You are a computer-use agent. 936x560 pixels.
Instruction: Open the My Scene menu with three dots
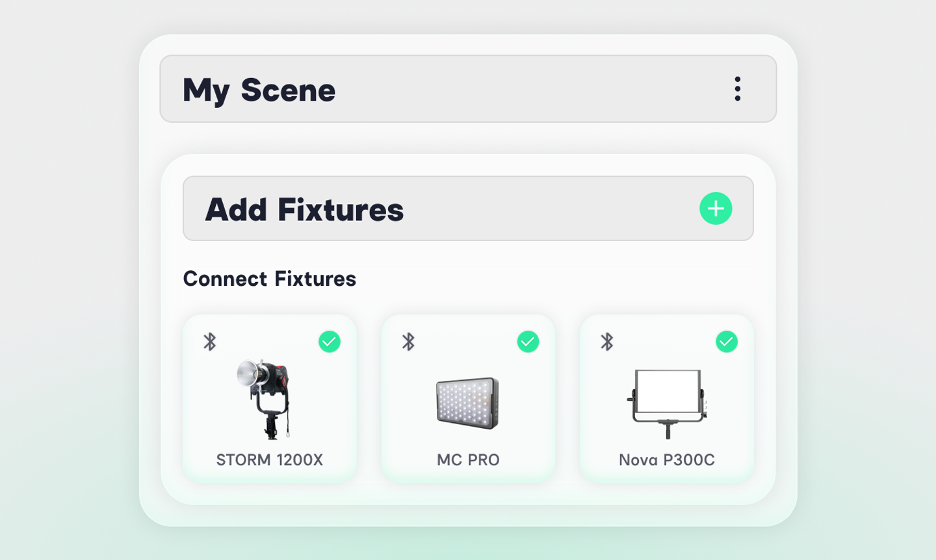coord(738,89)
